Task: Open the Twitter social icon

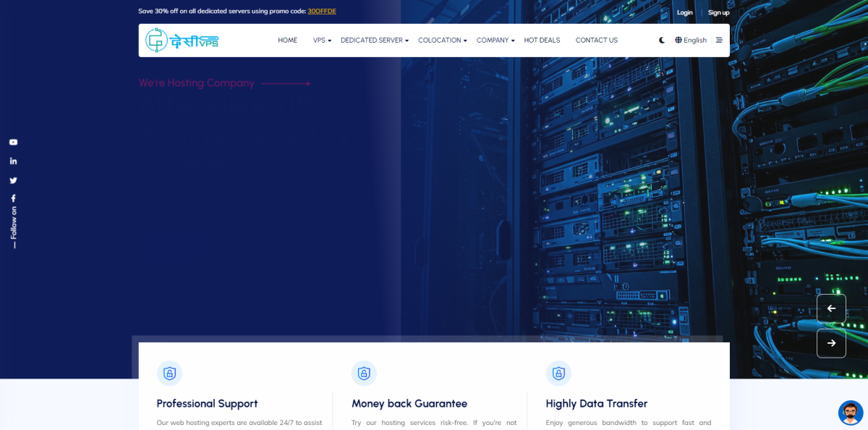Action: [13, 180]
